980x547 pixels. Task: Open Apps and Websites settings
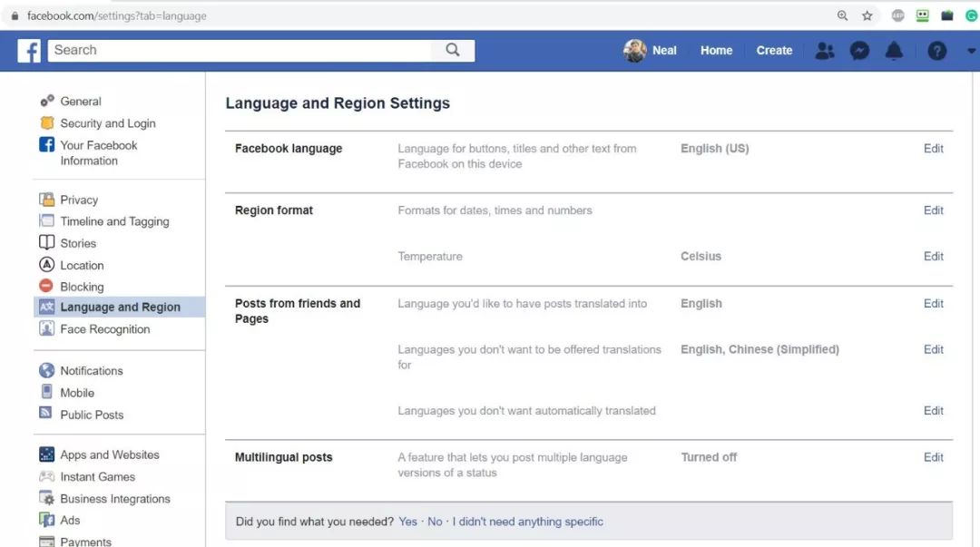109,455
